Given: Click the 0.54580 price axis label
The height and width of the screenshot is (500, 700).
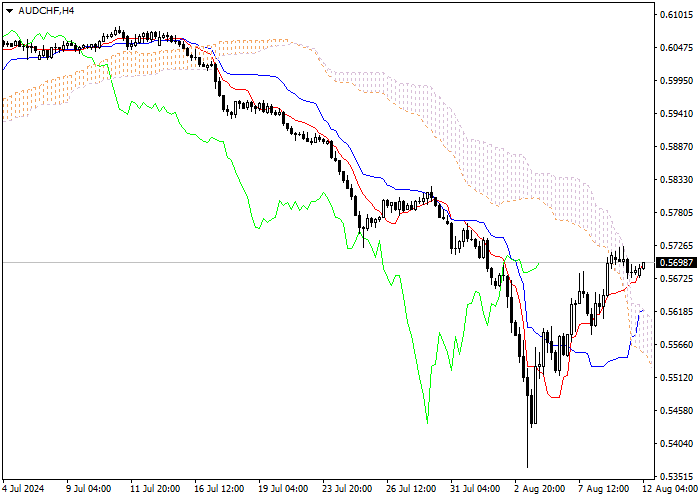Looking at the screenshot, I should (x=676, y=411).
